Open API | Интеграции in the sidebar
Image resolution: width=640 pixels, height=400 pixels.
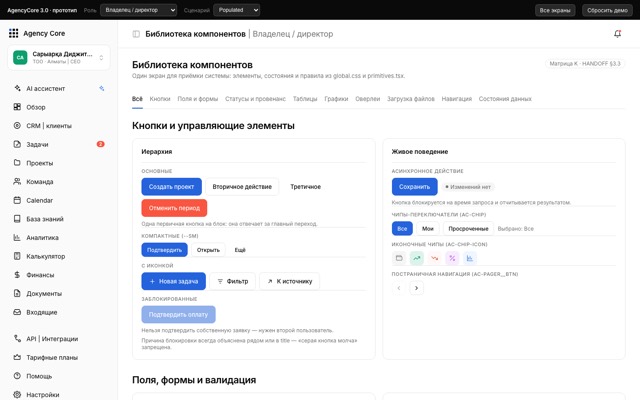pos(58,339)
